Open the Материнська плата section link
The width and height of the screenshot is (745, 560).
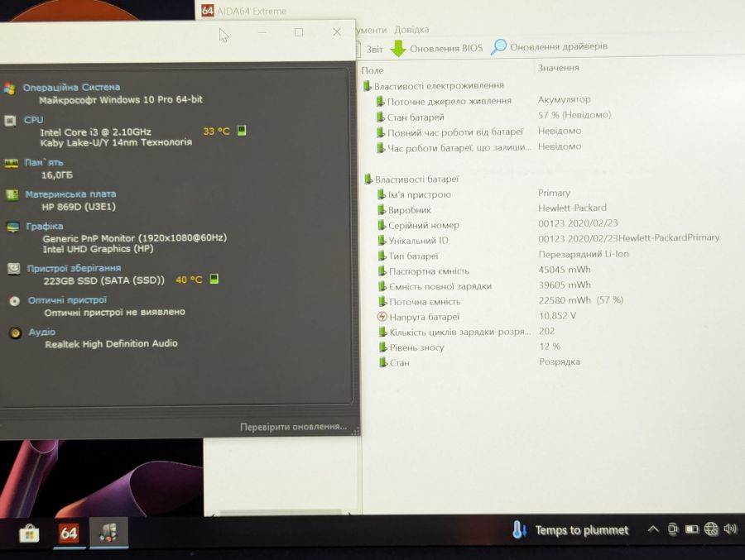(70, 194)
